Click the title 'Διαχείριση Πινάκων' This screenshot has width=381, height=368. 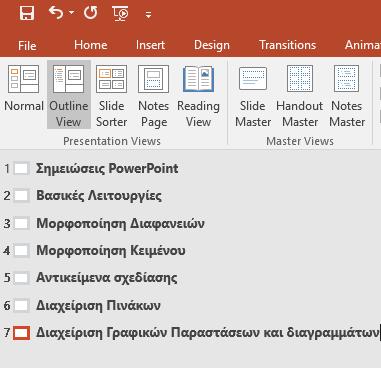[98, 305]
